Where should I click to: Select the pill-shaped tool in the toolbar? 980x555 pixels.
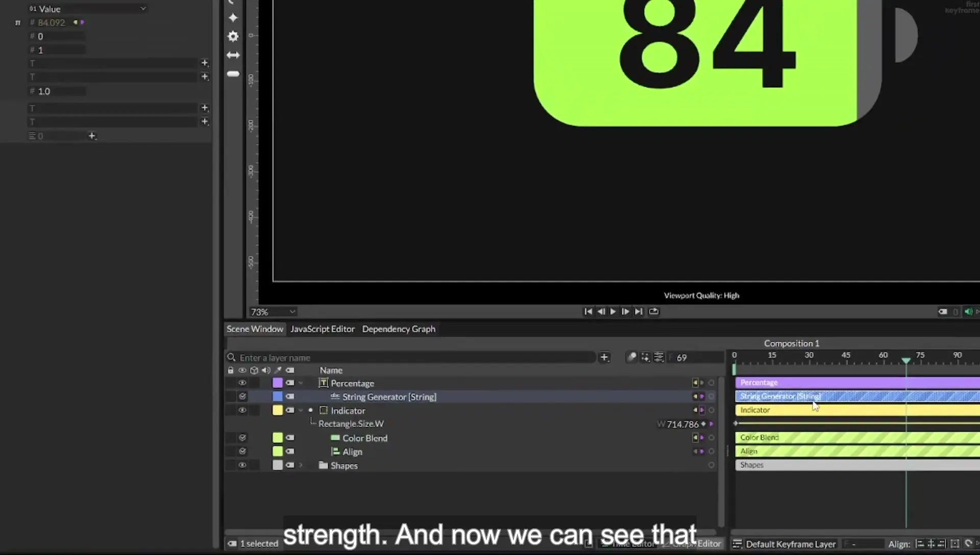(233, 74)
